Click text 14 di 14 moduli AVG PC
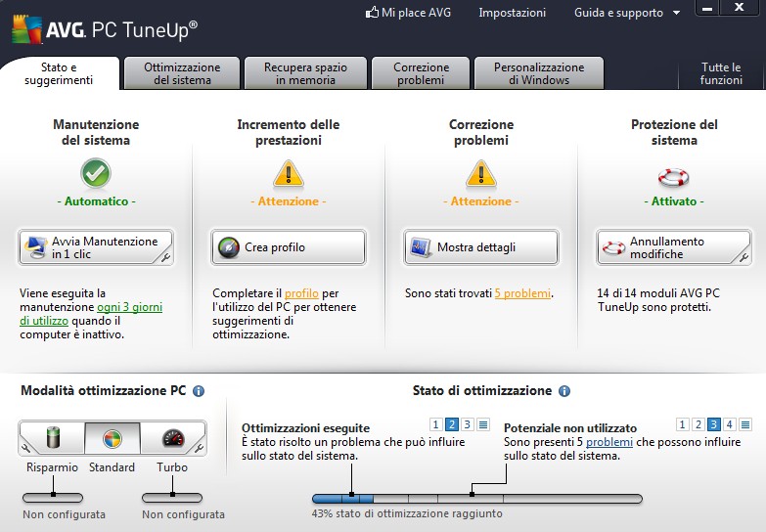The image size is (766, 532). click(x=658, y=293)
